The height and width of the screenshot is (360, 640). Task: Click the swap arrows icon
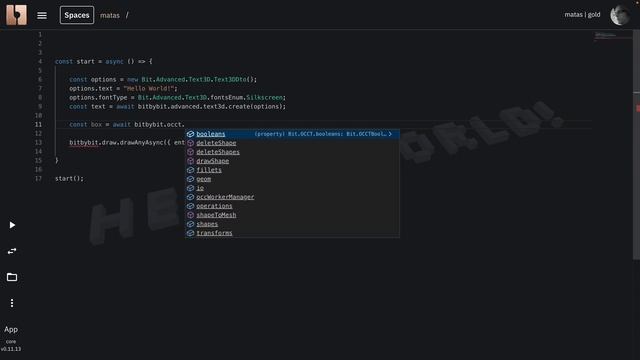pos(12,251)
